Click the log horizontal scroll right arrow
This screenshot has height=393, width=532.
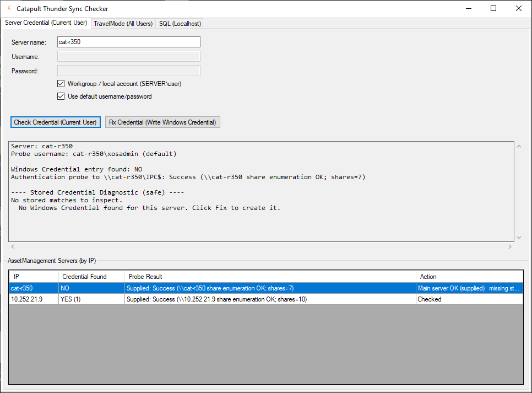509,246
